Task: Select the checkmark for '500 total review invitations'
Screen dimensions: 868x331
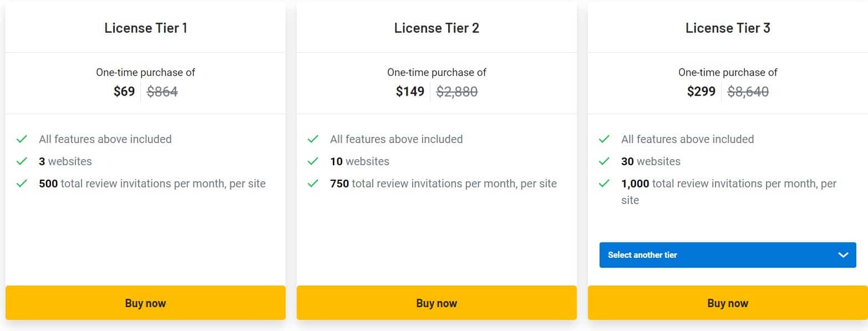Action: click(22, 184)
